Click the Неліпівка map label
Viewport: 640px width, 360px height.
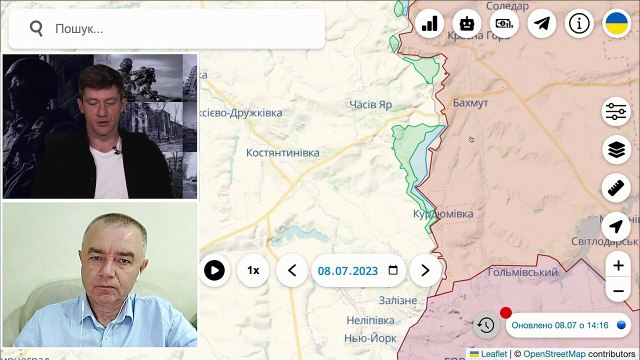(371, 320)
